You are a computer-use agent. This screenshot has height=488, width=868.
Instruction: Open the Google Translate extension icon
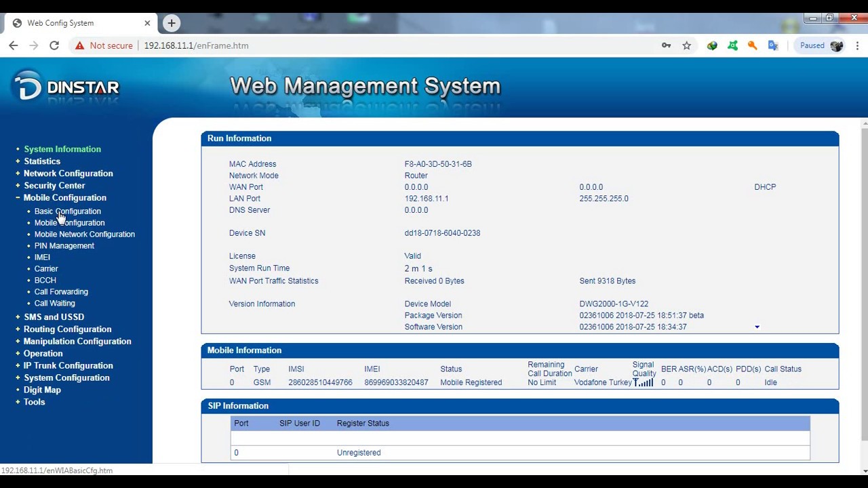click(773, 45)
